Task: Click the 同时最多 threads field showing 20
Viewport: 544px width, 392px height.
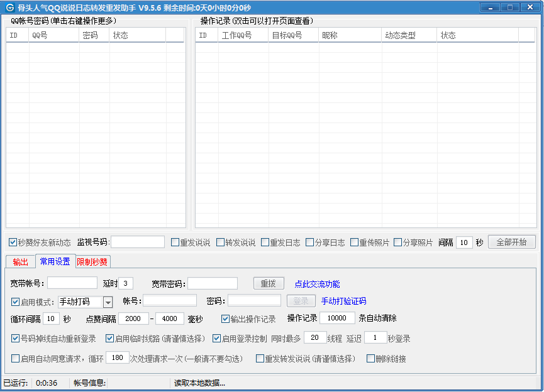Action: point(315,337)
